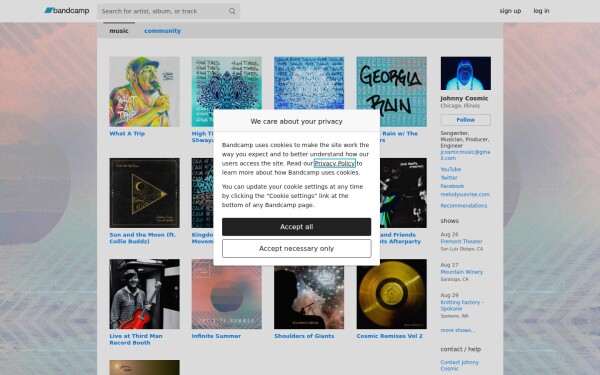Click the search magnifier icon
The height and width of the screenshot is (375, 600).
232,11
